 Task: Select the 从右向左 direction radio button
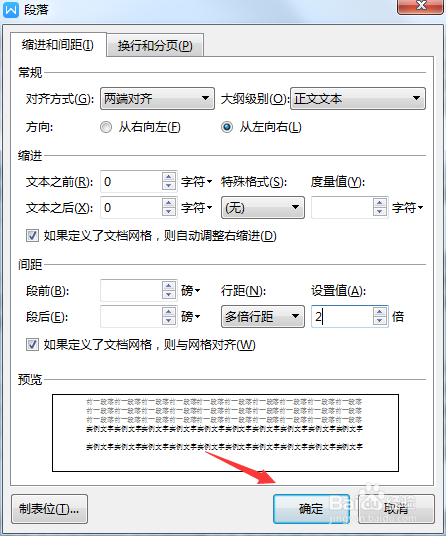(x=106, y=127)
